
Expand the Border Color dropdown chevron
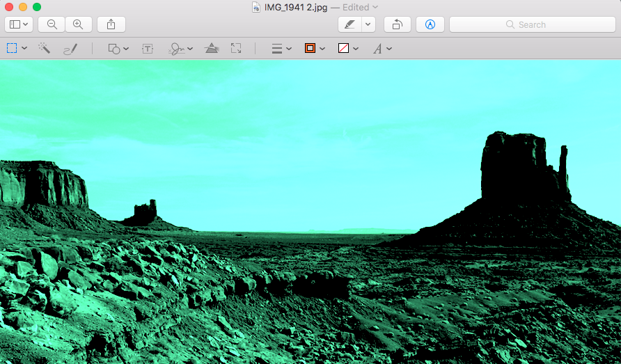click(322, 49)
